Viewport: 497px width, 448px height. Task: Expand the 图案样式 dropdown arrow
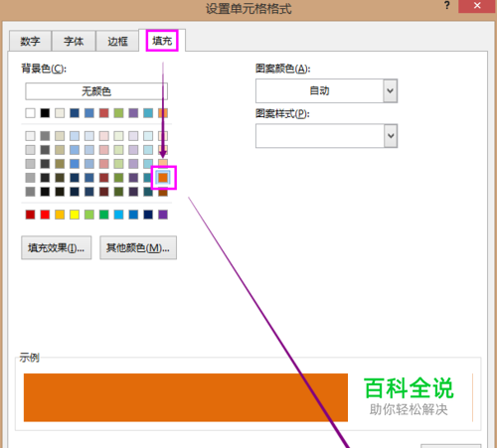tap(391, 136)
